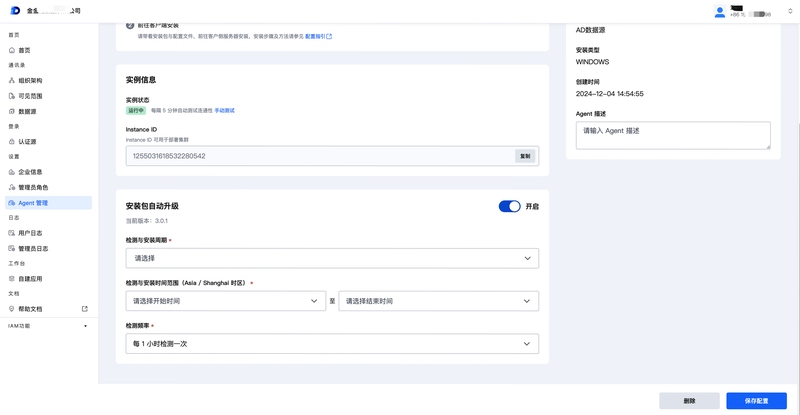Click the 当前版本: 3.0.1 text
Image resolution: width=800 pixels, height=415 pixels.
tap(146, 221)
